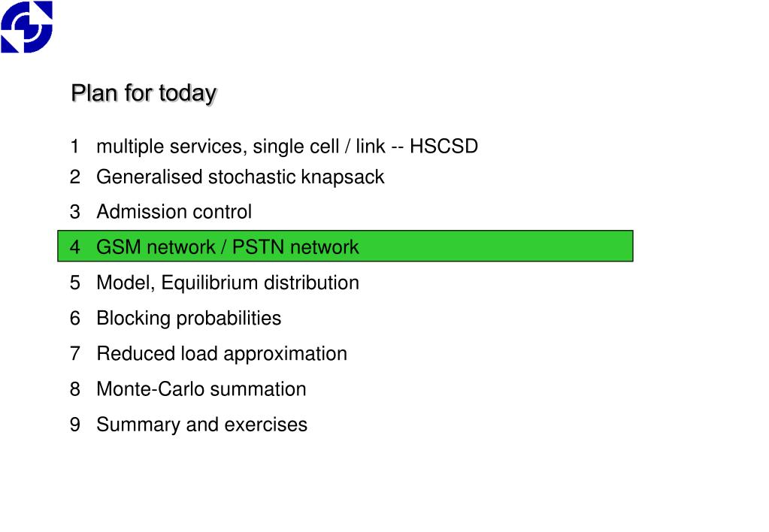
Task: Click number 4 in the green bar
Action: click(x=74, y=247)
